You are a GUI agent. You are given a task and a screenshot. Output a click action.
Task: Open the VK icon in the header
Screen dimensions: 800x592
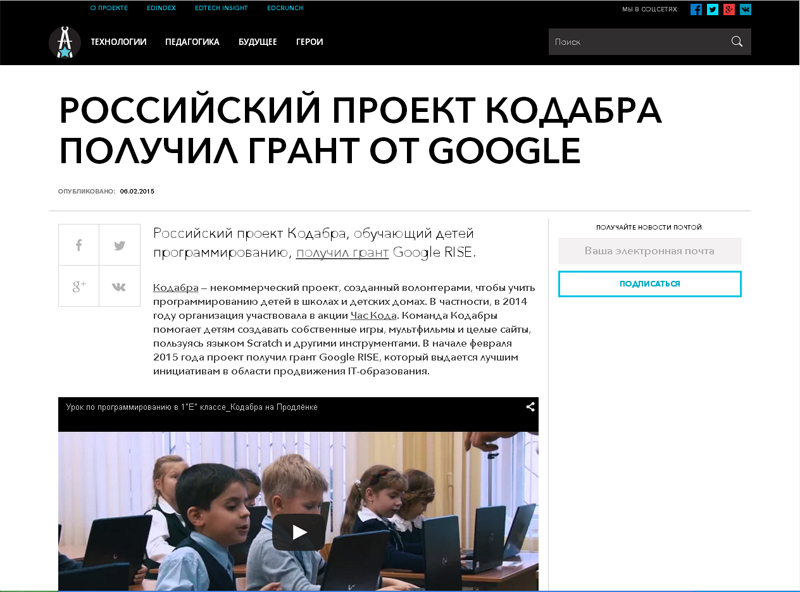745,9
